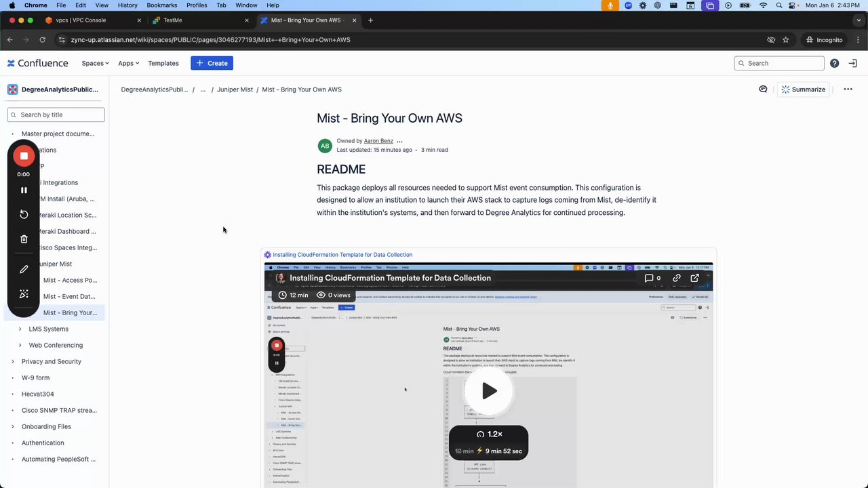This screenshot has width=868, height=488.
Task: Open the Spaces dropdown
Action: pos(95,63)
